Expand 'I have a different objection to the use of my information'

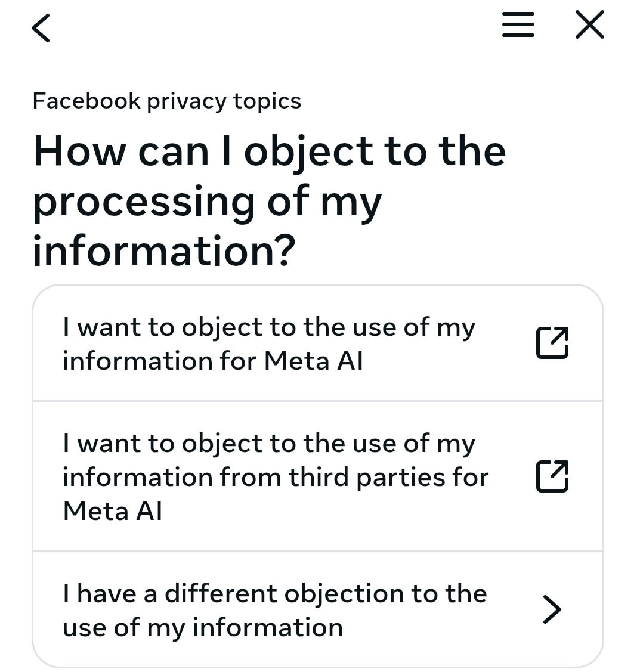pos(274,609)
